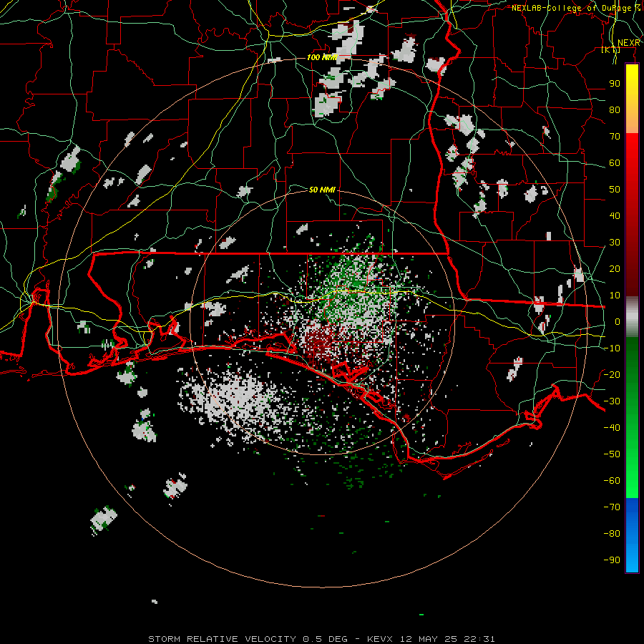
Task: Click the 30 value on the velocity scale
Action: tap(615, 243)
